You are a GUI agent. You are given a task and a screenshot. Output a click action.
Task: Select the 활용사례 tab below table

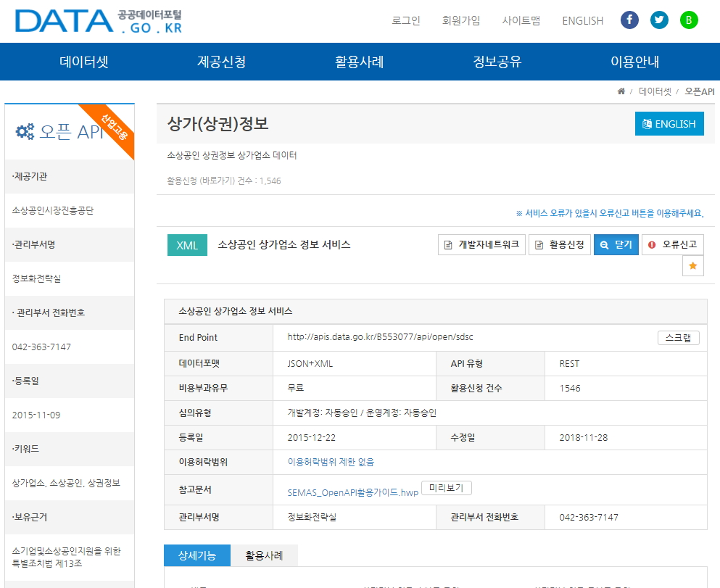(x=264, y=555)
